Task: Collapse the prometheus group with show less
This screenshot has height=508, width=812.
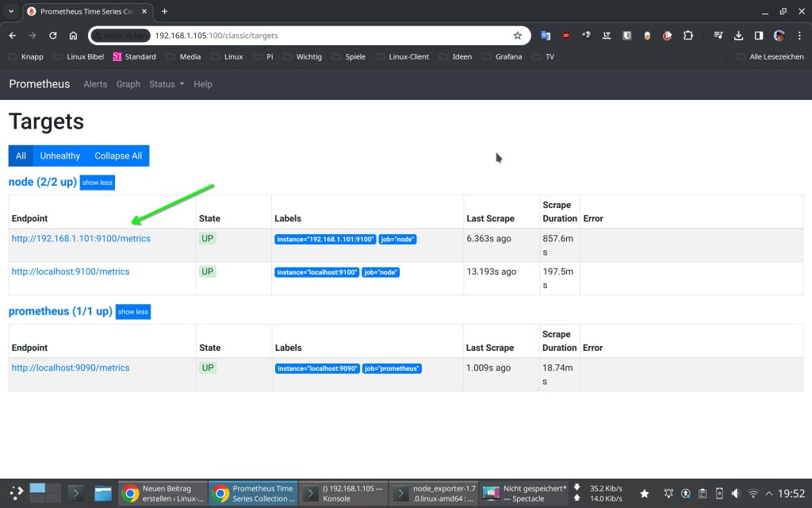Action: coord(133,311)
